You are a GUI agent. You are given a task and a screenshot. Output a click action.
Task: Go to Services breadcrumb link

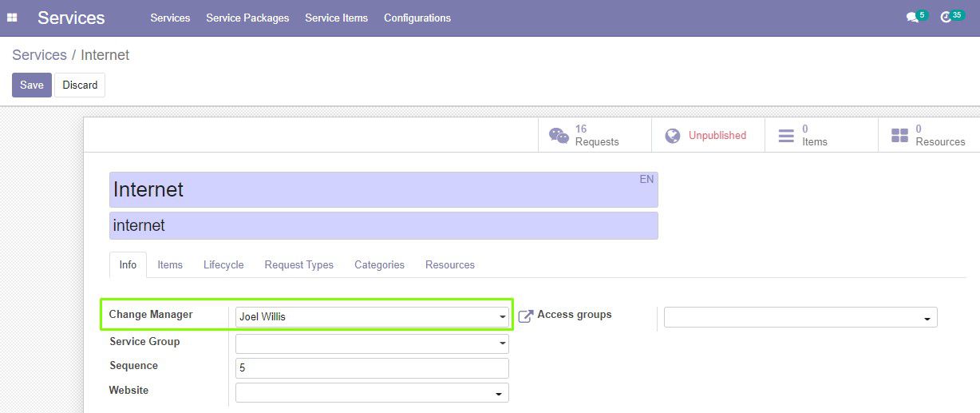pos(39,55)
